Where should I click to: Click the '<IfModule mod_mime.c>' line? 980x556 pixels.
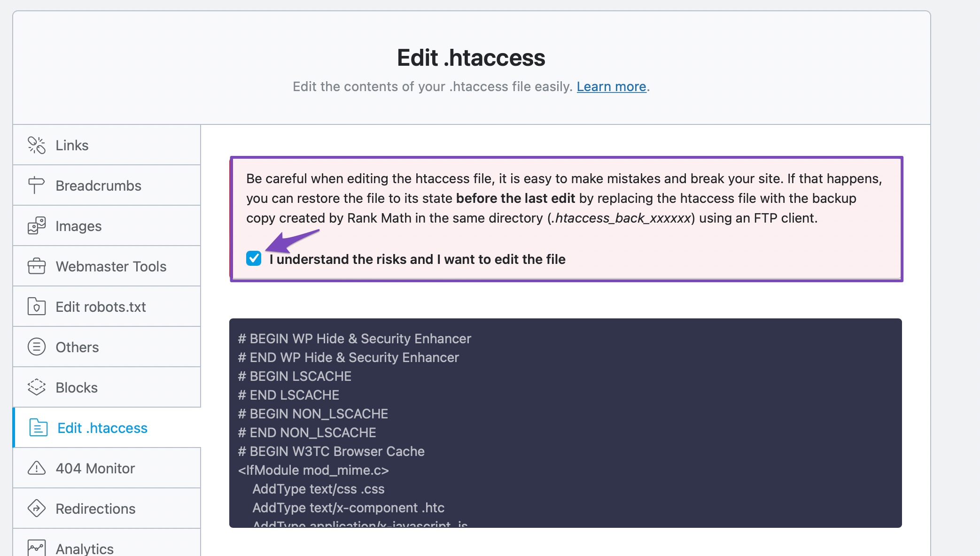[313, 470]
